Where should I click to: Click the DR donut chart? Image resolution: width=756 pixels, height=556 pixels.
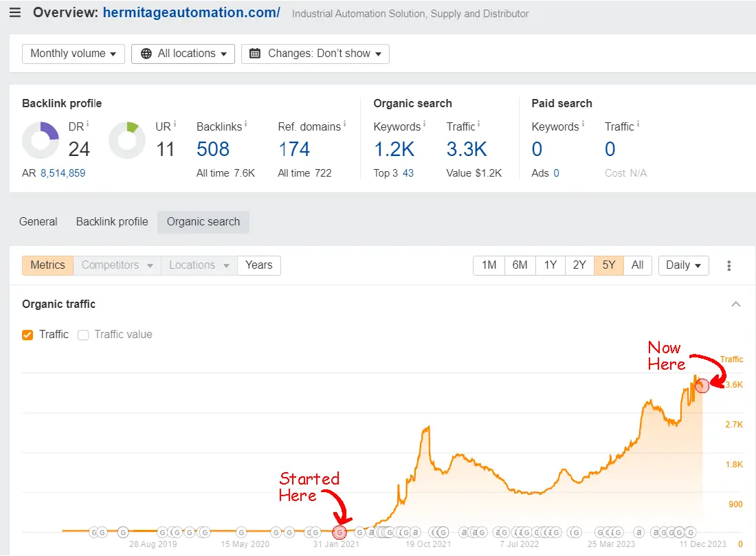pyautogui.click(x=41, y=140)
